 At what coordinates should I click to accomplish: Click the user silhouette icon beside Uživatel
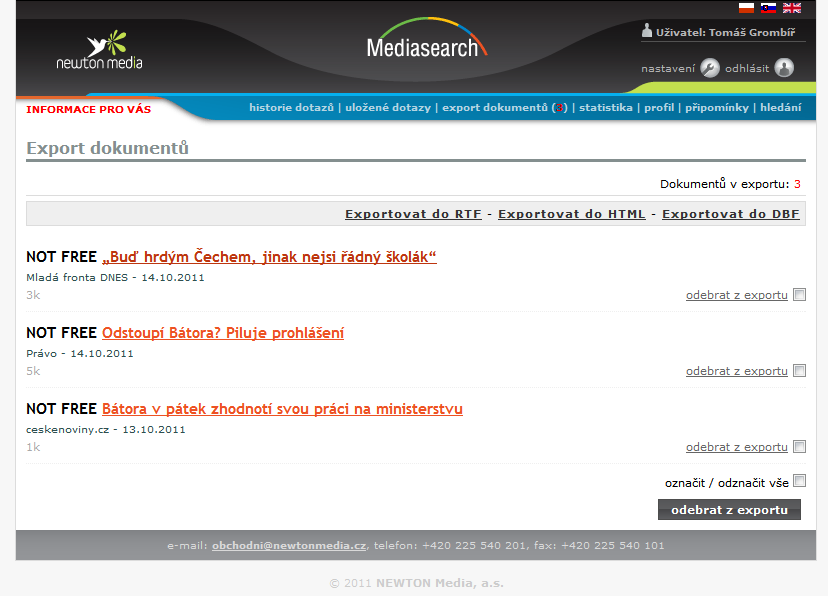point(646,31)
